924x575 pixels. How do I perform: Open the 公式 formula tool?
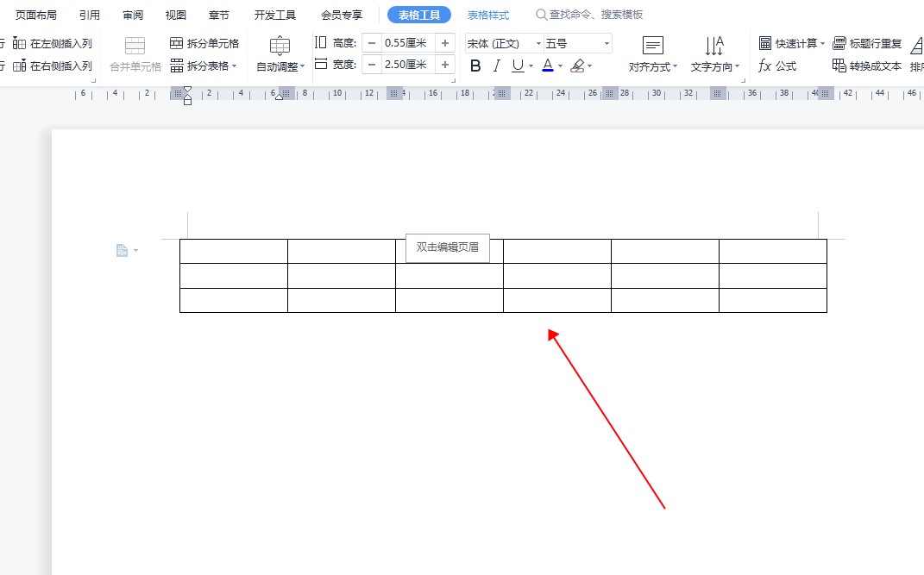point(777,66)
